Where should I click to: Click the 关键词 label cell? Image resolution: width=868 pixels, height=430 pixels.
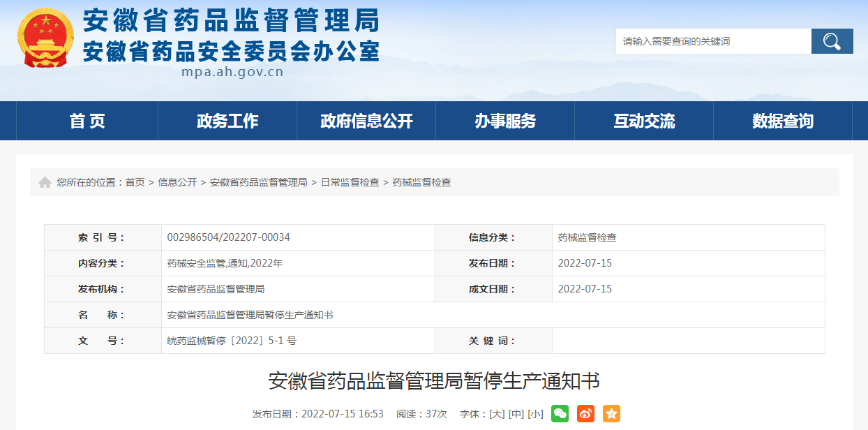(493, 341)
